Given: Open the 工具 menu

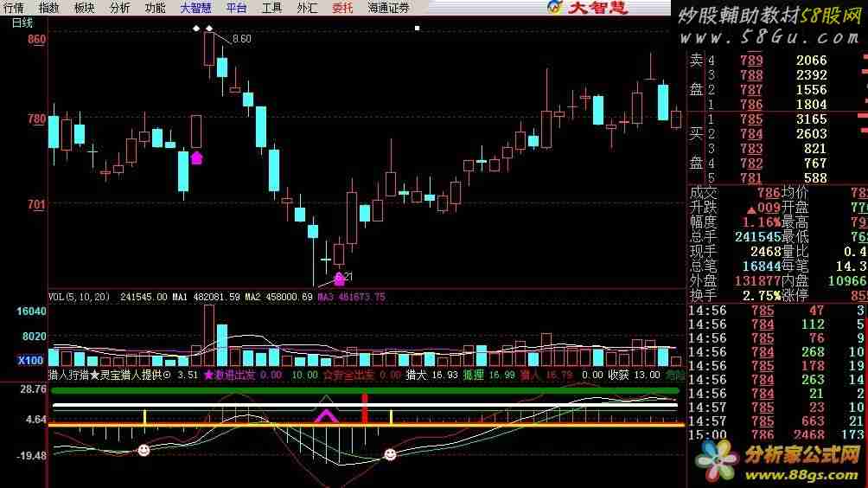Looking at the screenshot, I should coord(271,8).
